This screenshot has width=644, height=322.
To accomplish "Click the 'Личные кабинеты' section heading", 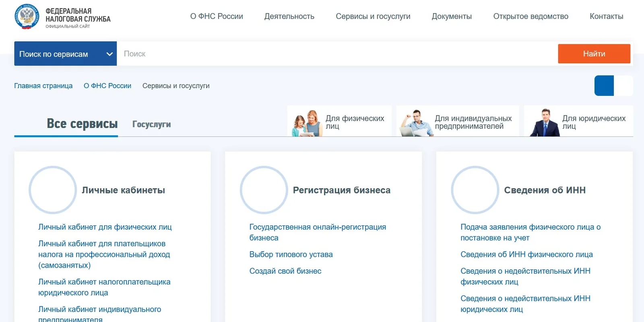I will click(x=124, y=190).
